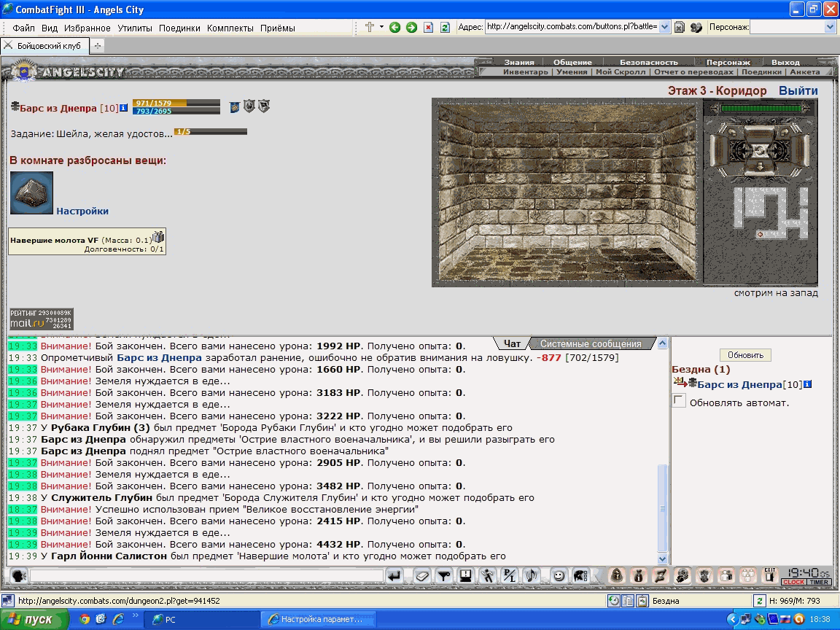Switch to the Системные сообщения tab
Image resolution: width=840 pixels, height=630 pixels.
tap(591, 343)
